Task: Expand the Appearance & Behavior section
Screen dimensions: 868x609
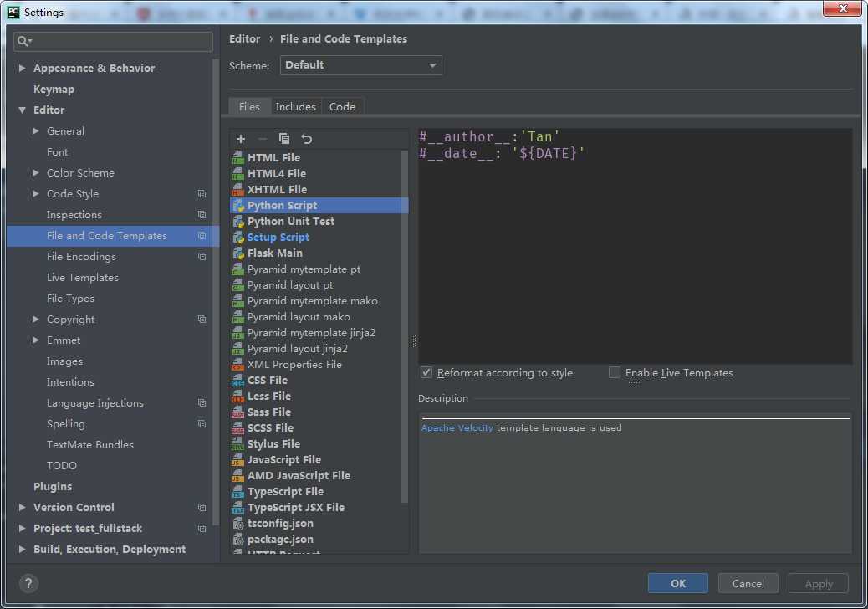Action: pos(22,68)
